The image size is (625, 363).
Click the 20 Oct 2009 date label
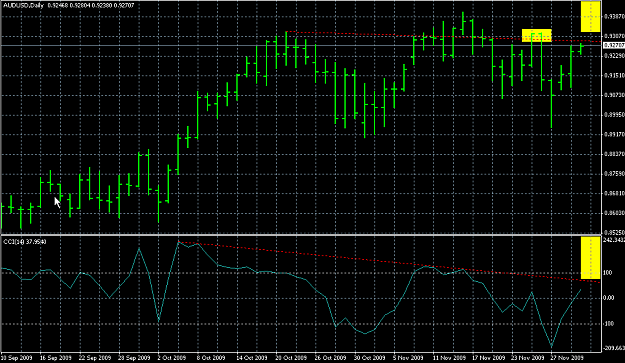291,358
